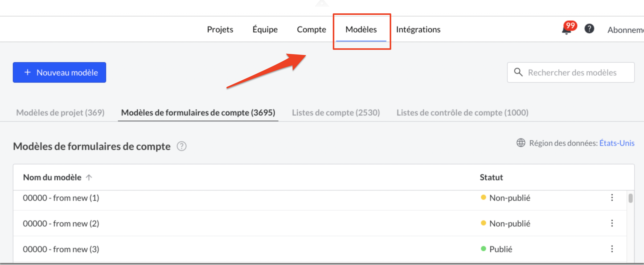Open the Intégrations menu item
This screenshot has height=265, width=644.
click(x=418, y=29)
